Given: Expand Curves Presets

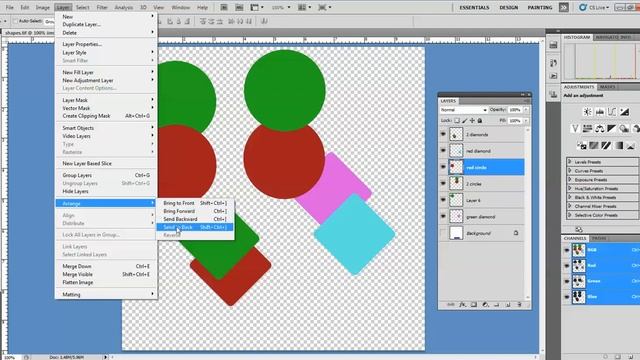Looking at the screenshot, I should pyautogui.click(x=570, y=171).
